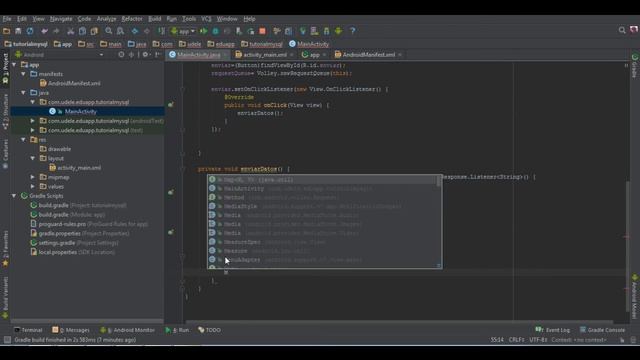
Task: Open Android Device Monitor icon
Action: tap(338, 31)
